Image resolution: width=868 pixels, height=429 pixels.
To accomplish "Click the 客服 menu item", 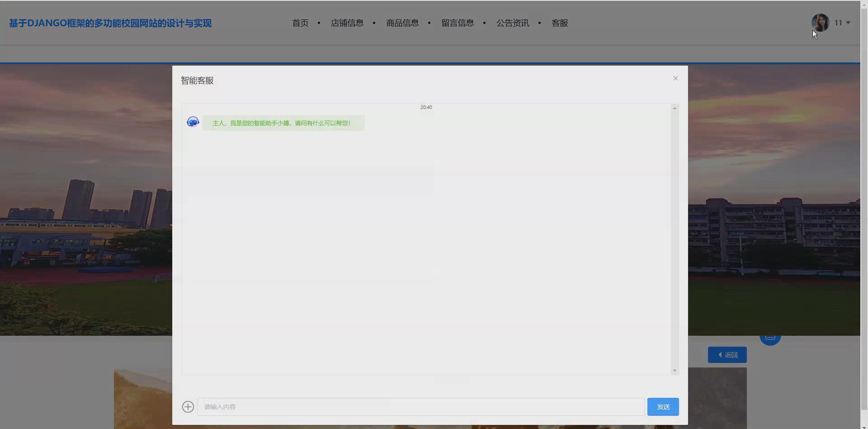I will pyautogui.click(x=559, y=23).
